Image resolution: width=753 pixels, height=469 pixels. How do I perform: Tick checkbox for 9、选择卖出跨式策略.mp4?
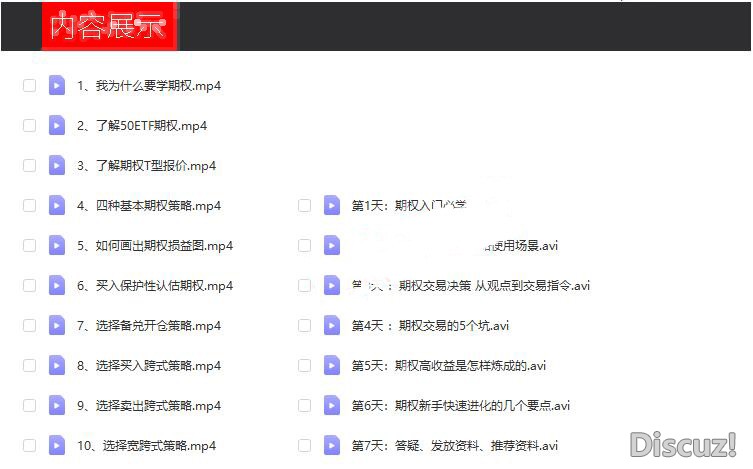[29, 406]
